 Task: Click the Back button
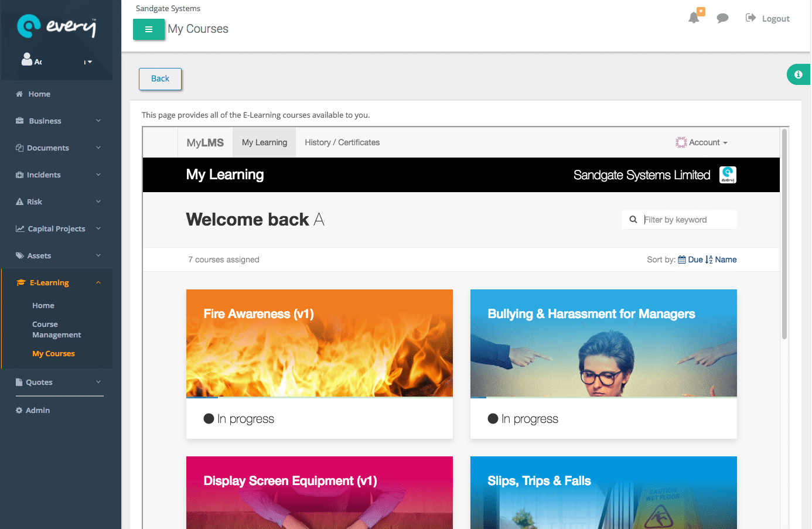tap(160, 79)
